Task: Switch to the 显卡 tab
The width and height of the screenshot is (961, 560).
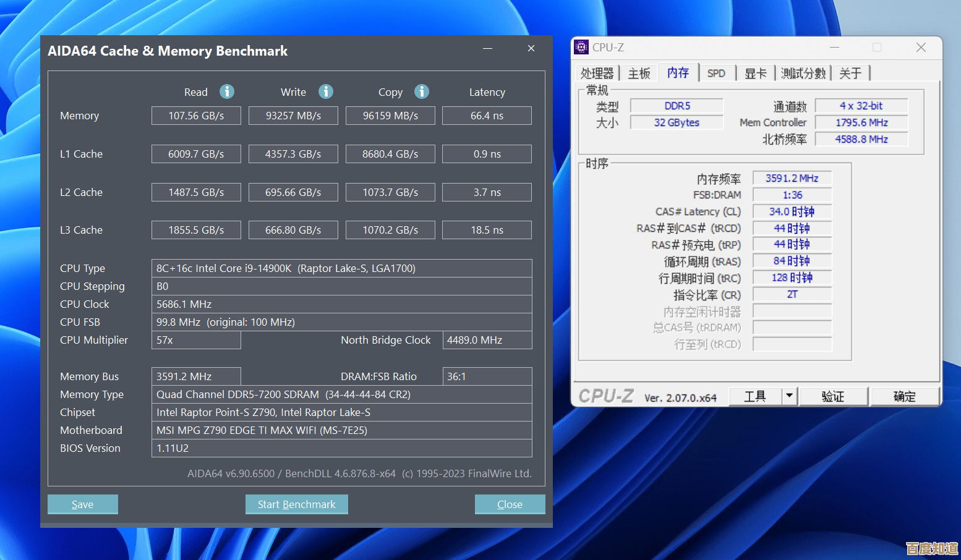Action: tap(755, 73)
